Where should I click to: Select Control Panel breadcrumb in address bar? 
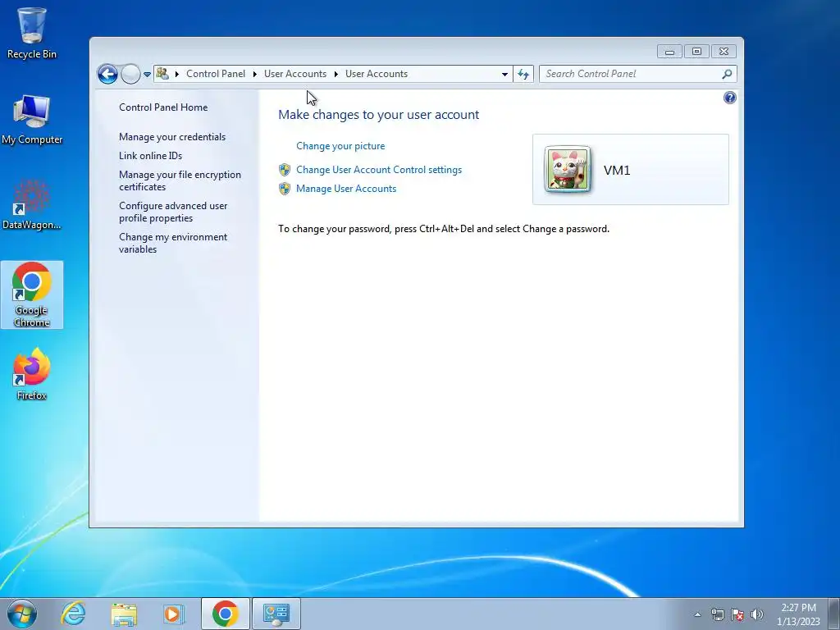point(216,74)
